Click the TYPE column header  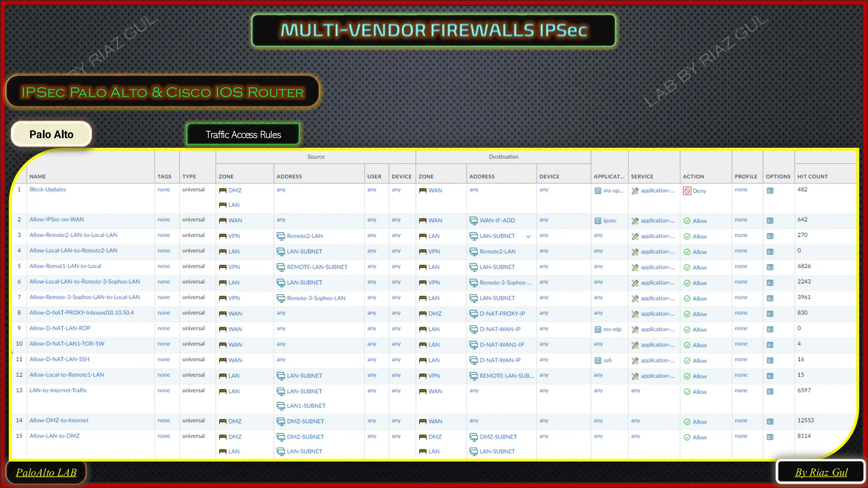point(189,177)
